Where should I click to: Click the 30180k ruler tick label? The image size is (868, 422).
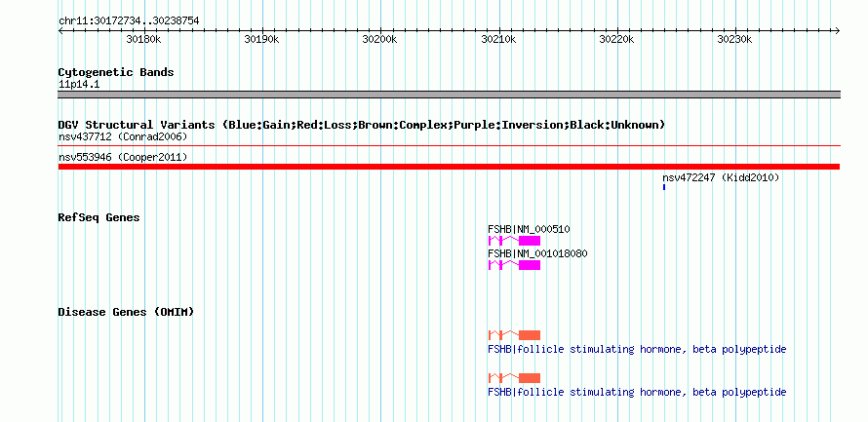[144, 39]
